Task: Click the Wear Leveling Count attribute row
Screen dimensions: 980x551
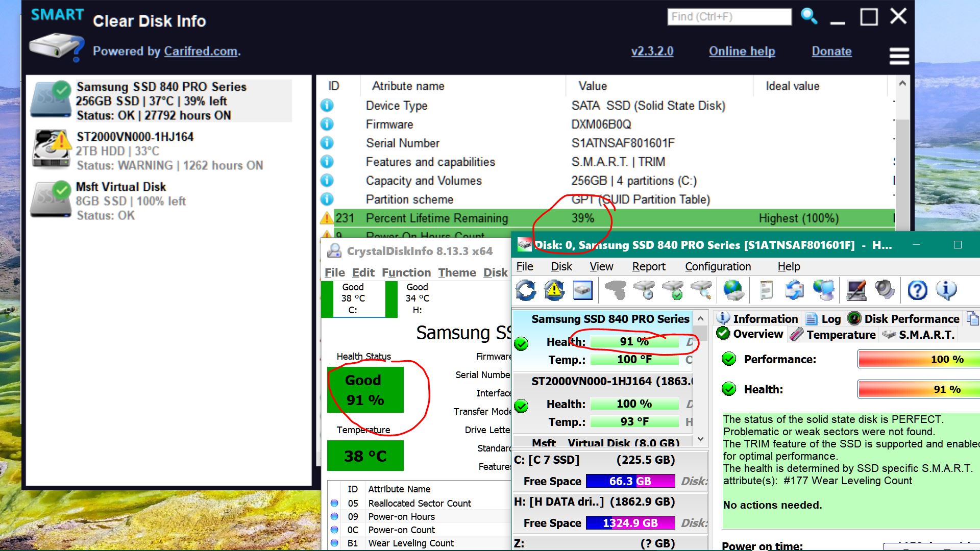Action: 419,543
